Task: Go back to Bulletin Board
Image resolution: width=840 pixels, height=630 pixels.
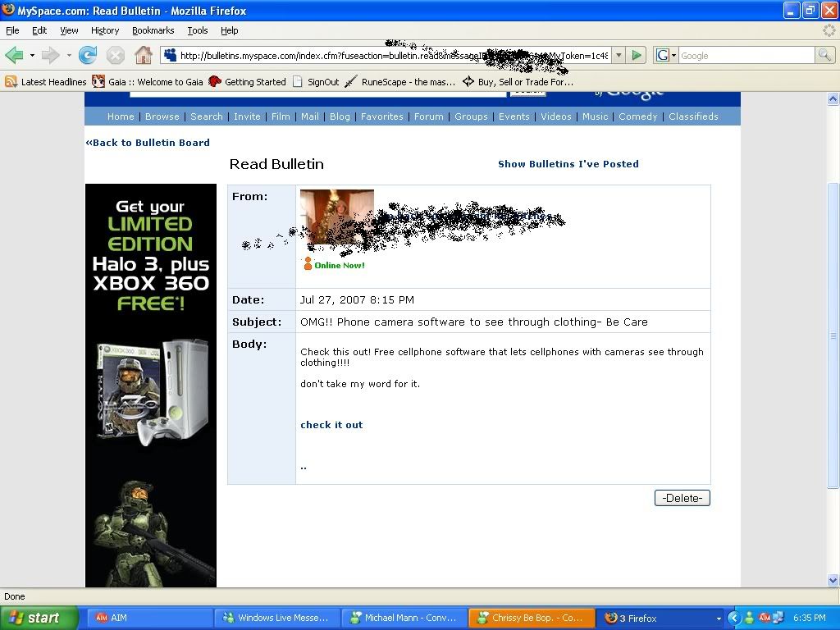Action: pos(148,143)
